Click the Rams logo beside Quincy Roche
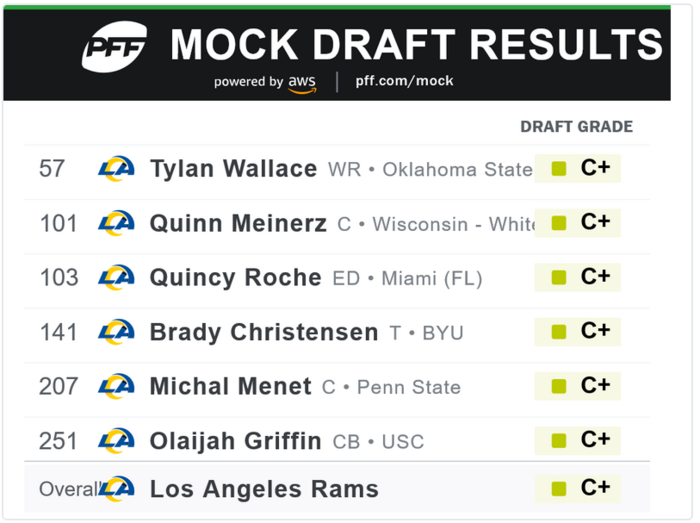 coord(116,277)
